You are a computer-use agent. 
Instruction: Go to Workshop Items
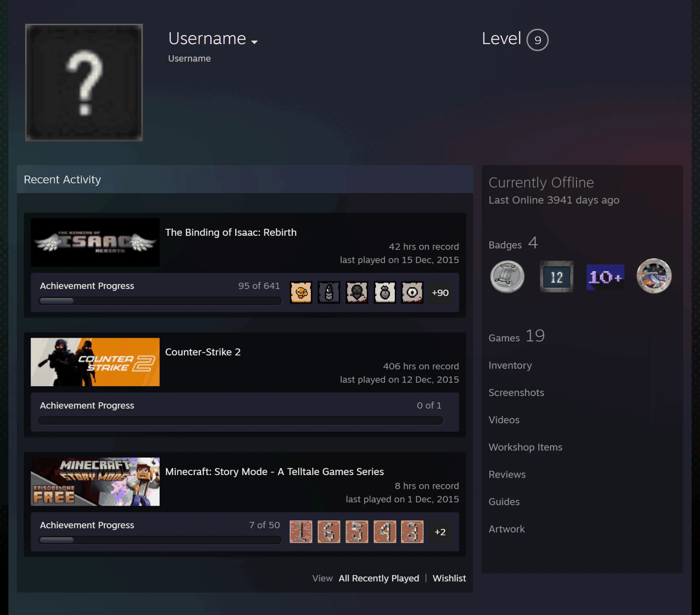point(525,447)
